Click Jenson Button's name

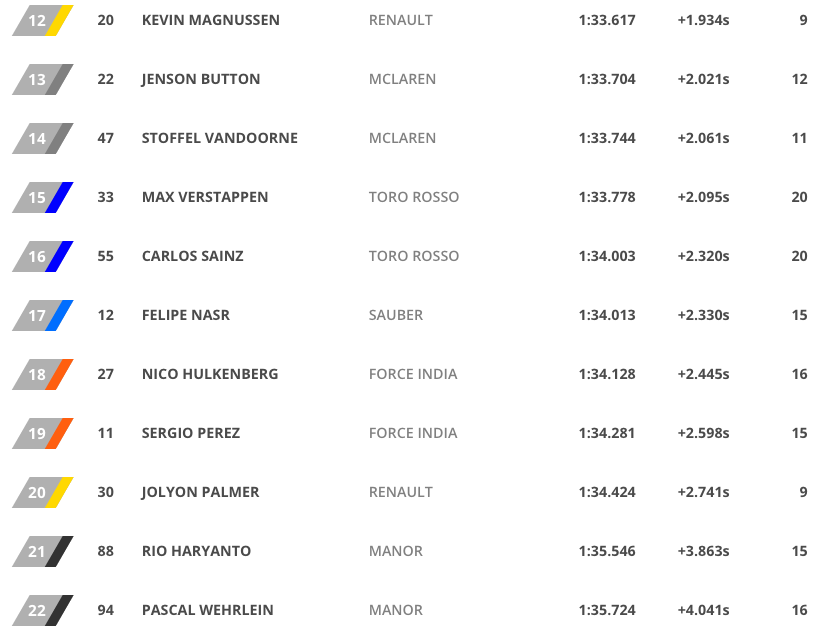coord(201,79)
